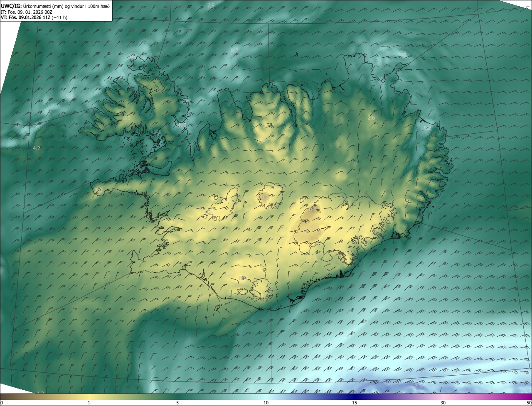
Task: Click the 8.0 value label by the Westfjords bay
Action: pyautogui.click(x=182, y=124)
